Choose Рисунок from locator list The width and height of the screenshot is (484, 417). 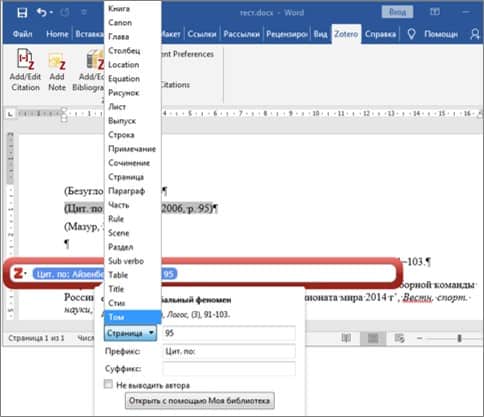click(x=133, y=93)
